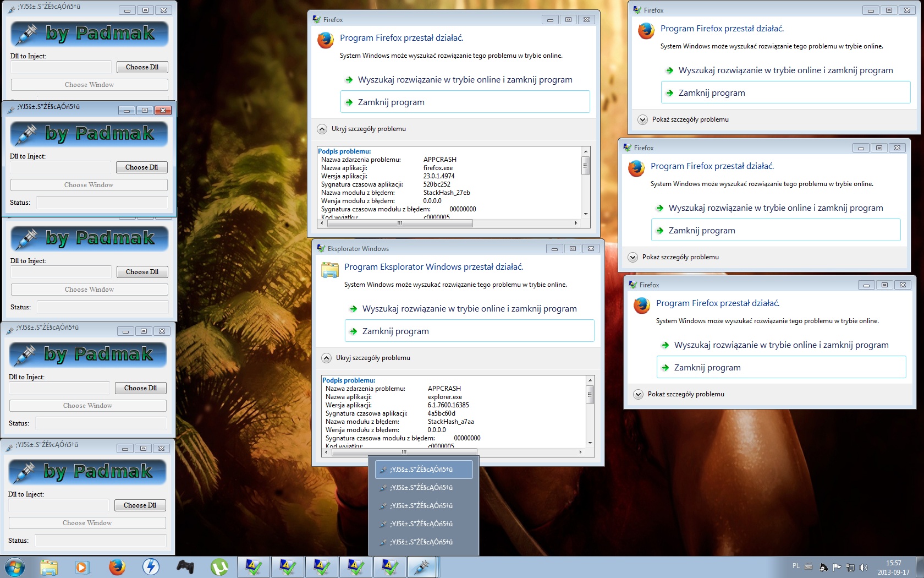Collapse 'Ukryj szczegóły problemu' in Eksplorator Windows dialog
924x578 pixels.
pyautogui.click(x=327, y=358)
